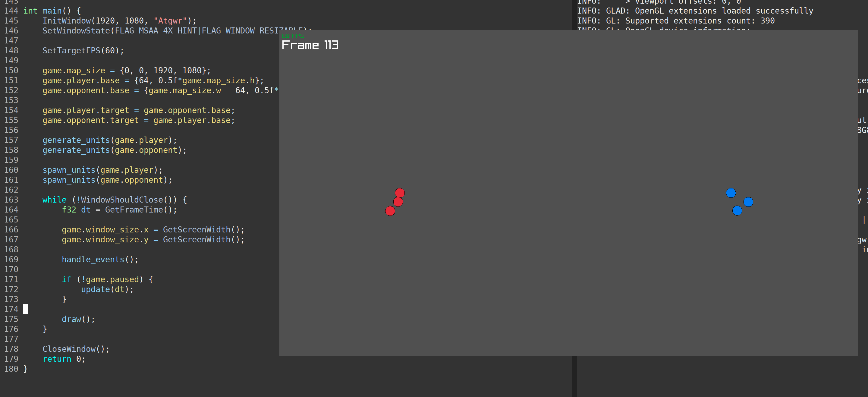Click the handle_events() call
868x397 pixels.
(100, 260)
